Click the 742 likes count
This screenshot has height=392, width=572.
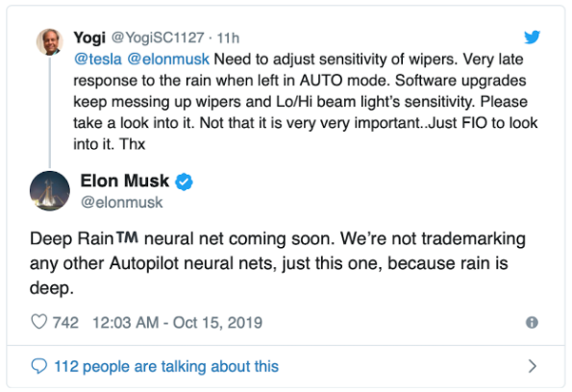coord(65,323)
